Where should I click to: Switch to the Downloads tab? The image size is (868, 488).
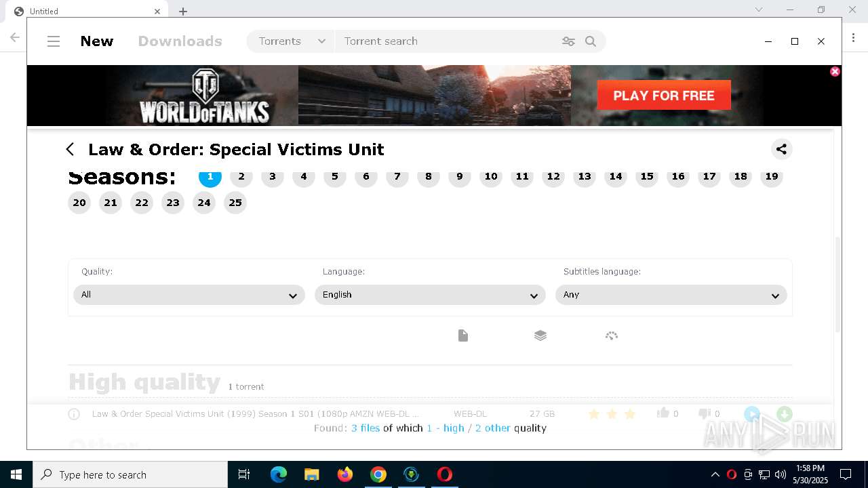pyautogui.click(x=180, y=41)
